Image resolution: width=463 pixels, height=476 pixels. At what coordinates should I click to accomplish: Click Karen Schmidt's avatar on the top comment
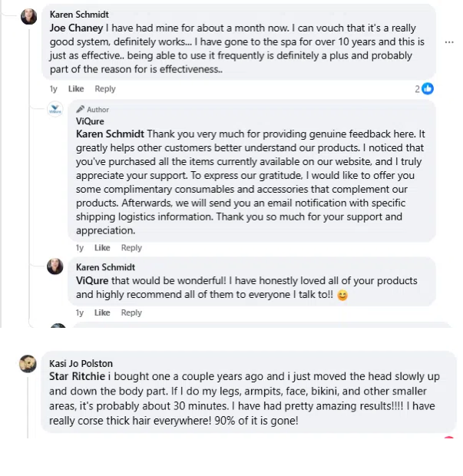[29, 16]
